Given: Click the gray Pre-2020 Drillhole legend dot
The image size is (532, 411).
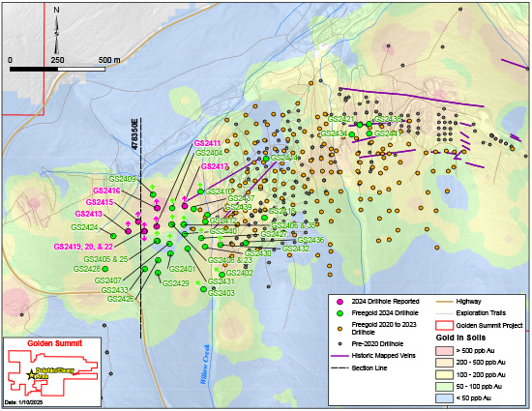Looking at the screenshot, I should (340, 344).
